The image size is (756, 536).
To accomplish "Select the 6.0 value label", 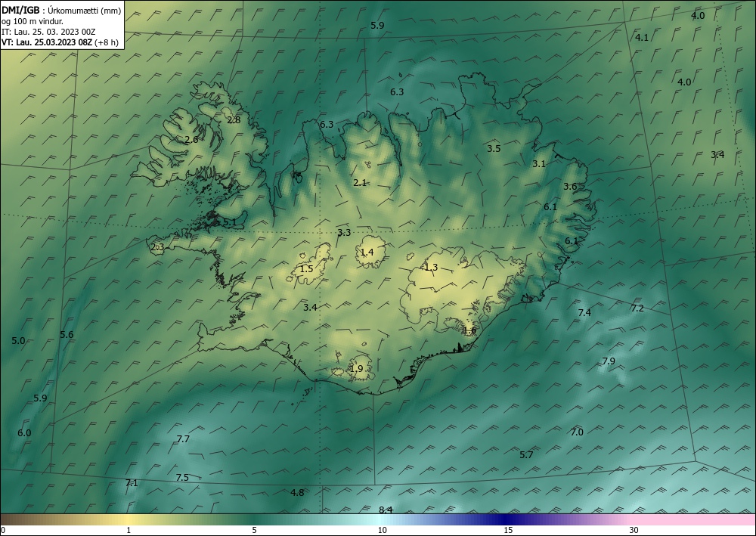I will (x=24, y=433).
